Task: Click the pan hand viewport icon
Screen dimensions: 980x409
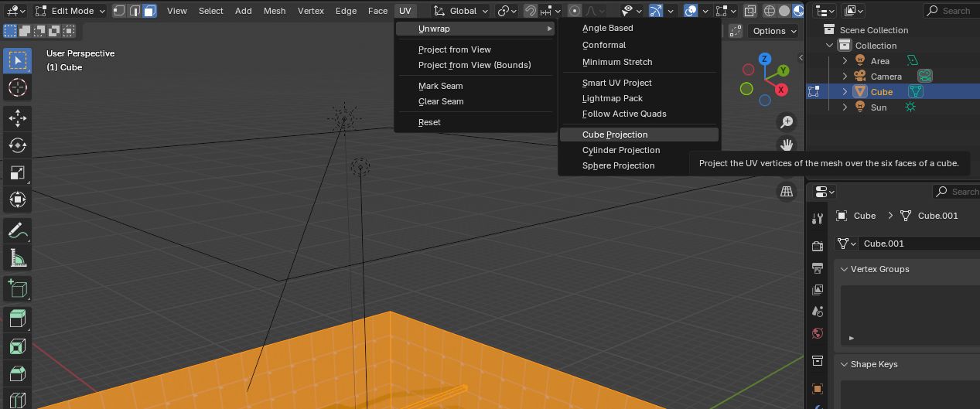Action: coord(787,145)
